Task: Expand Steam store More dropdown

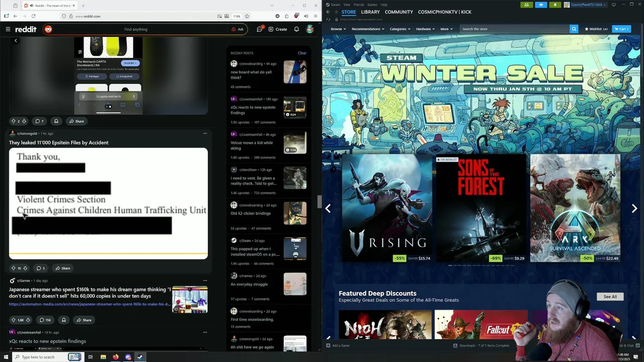Action: pyautogui.click(x=447, y=29)
